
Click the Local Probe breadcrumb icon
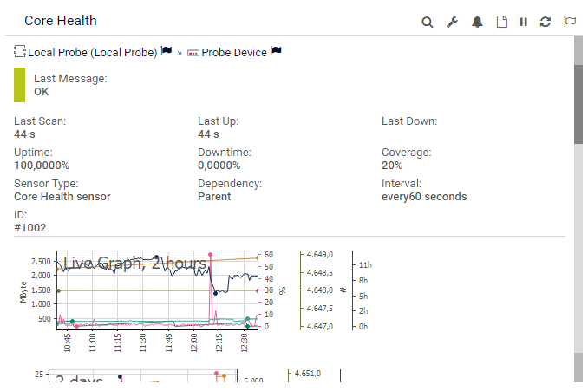point(20,51)
